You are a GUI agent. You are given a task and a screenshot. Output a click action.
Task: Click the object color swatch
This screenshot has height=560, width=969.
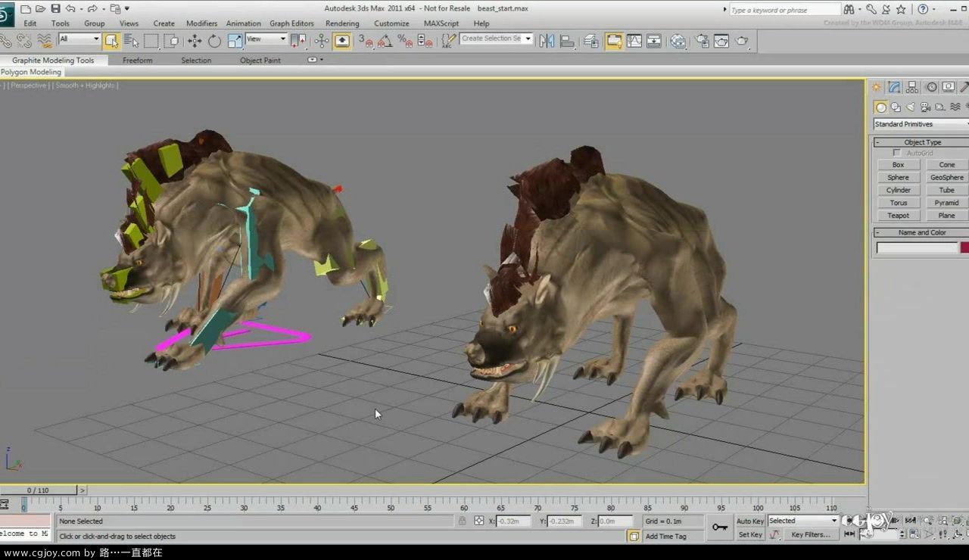pyautogui.click(x=964, y=247)
